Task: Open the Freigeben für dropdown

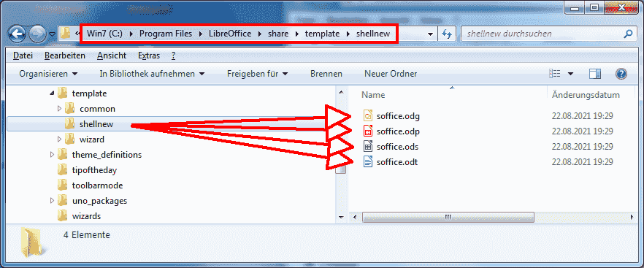Action: [x=258, y=74]
